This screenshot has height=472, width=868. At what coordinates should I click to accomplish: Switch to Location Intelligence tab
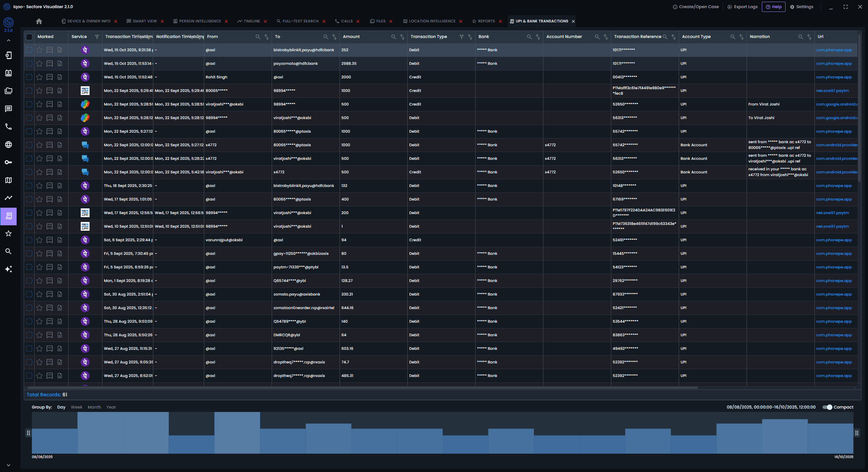pos(432,21)
